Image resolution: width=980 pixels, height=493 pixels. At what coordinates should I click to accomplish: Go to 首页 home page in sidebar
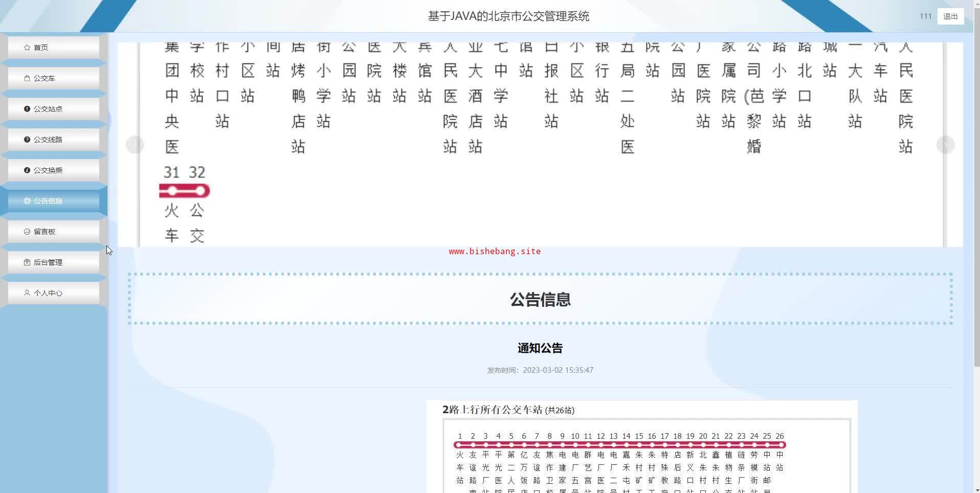(x=54, y=48)
